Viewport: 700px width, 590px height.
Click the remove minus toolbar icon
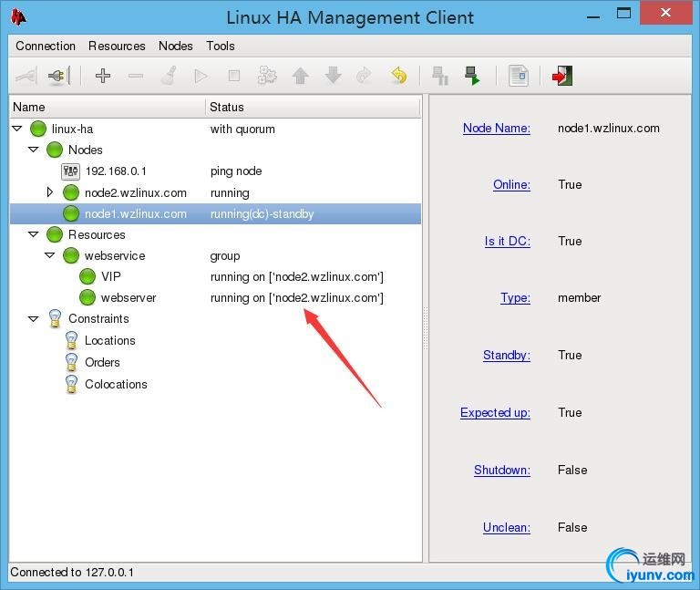point(136,76)
